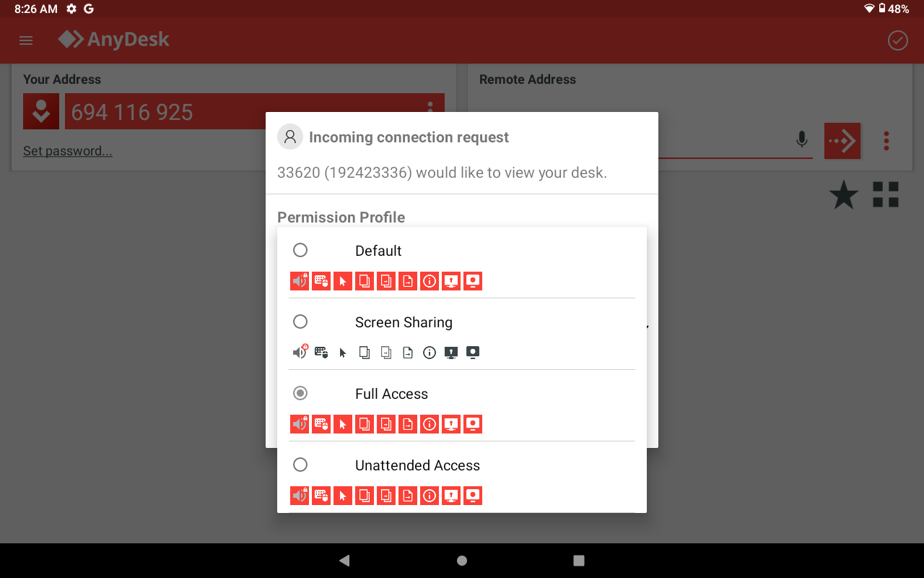The width and height of the screenshot is (924, 578).
Task: Click the clipboard sync icon under Default
Action: coord(365,281)
